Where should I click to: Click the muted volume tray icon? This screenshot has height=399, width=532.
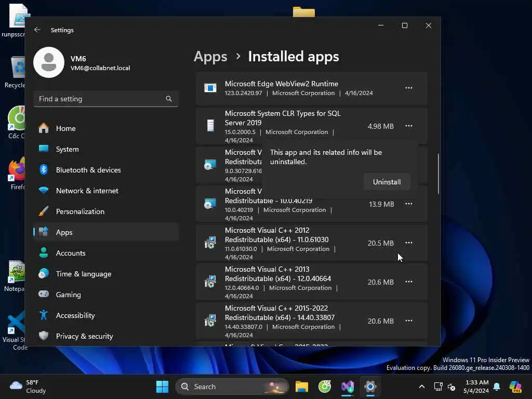(x=451, y=387)
